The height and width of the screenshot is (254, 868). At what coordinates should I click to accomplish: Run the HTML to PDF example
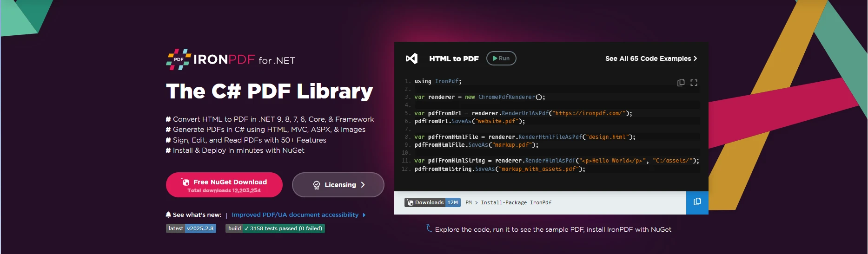tap(501, 59)
